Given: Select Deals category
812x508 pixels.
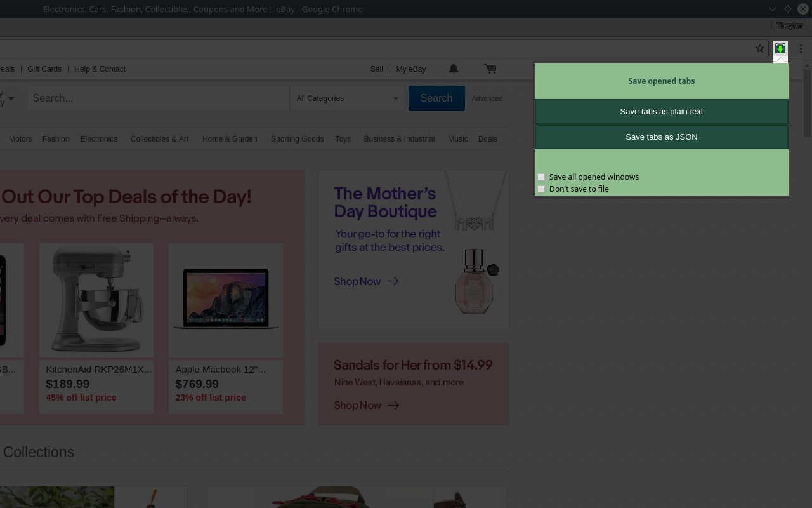Looking at the screenshot, I should tap(488, 139).
